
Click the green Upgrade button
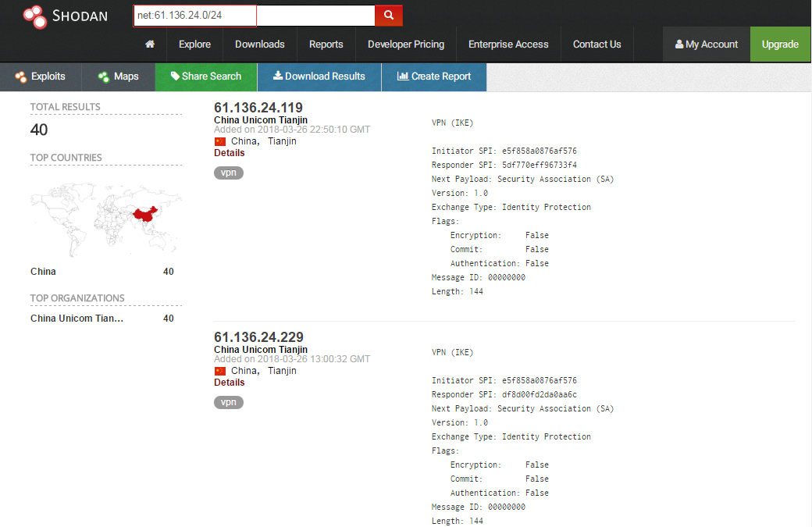coord(780,44)
